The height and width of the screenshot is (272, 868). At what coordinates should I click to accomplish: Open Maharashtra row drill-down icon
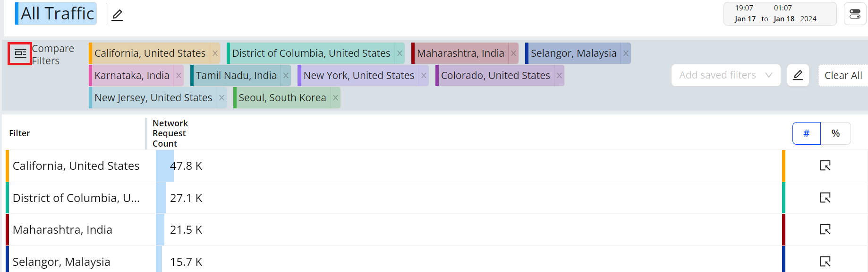pyautogui.click(x=825, y=229)
